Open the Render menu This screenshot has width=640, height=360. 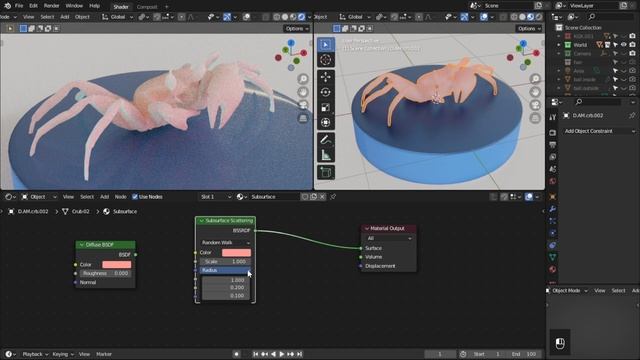[x=51, y=6]
